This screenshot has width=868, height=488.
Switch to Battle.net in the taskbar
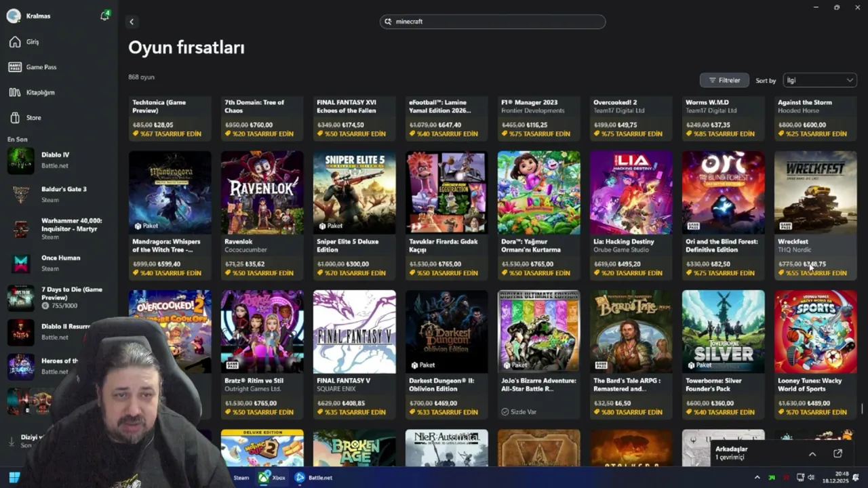pos(313,478)
